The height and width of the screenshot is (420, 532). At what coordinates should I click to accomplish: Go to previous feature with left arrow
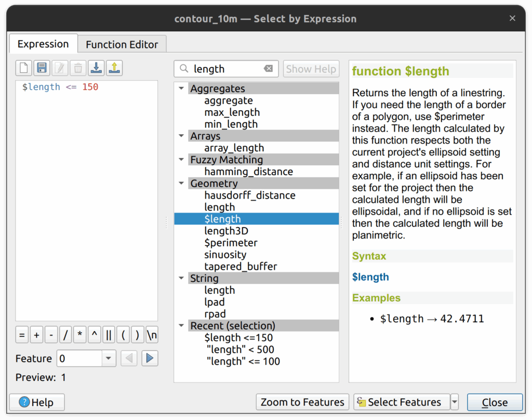click(129, 358)
